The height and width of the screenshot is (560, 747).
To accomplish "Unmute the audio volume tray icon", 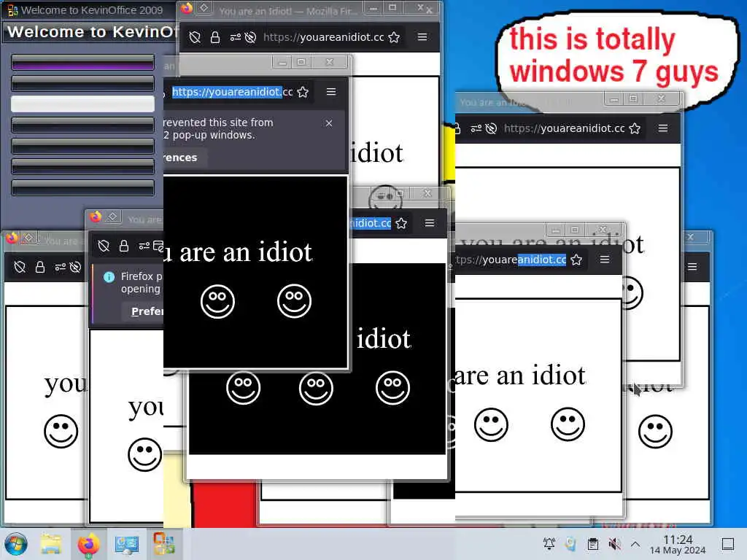I will [x=614, y=544].
